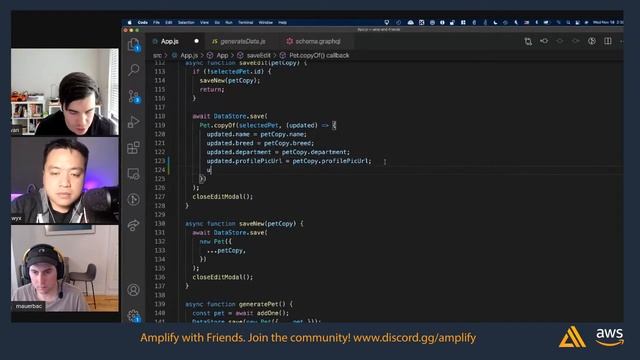
Task: Click the Open Changes icon in the editor toolbar
Action: pyautogui.click(x=528, y=41)
